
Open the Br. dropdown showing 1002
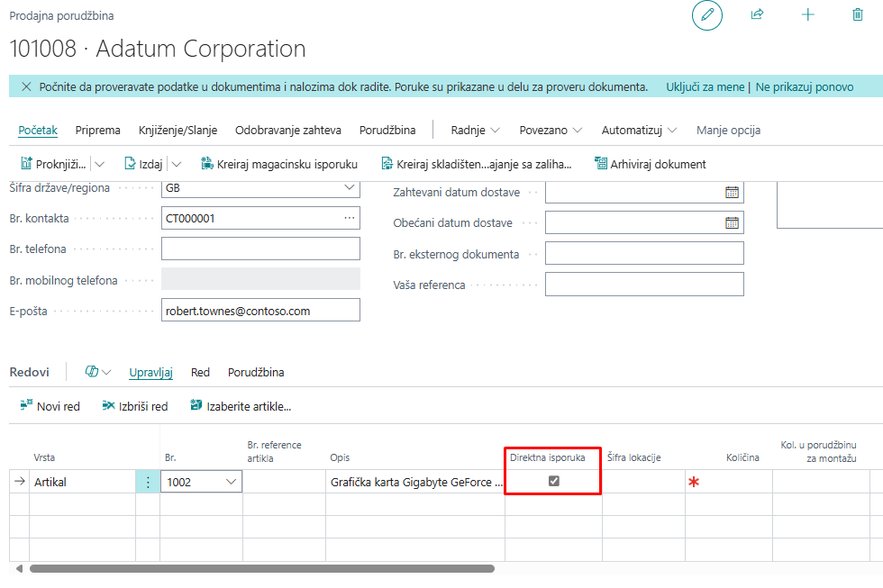pos(231,482)
